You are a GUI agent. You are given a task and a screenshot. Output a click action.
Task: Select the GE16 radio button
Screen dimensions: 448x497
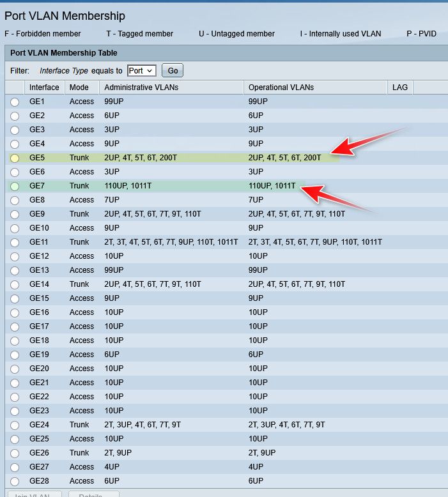pos(15,313)
